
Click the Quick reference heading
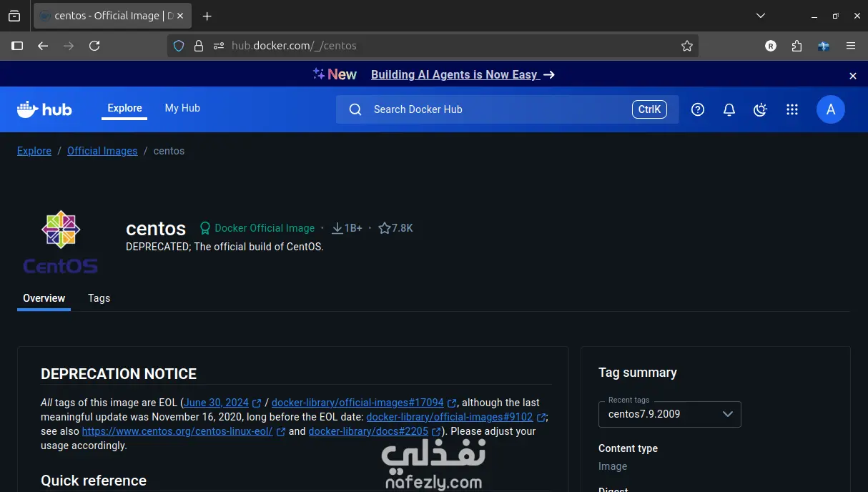point(94,481)
